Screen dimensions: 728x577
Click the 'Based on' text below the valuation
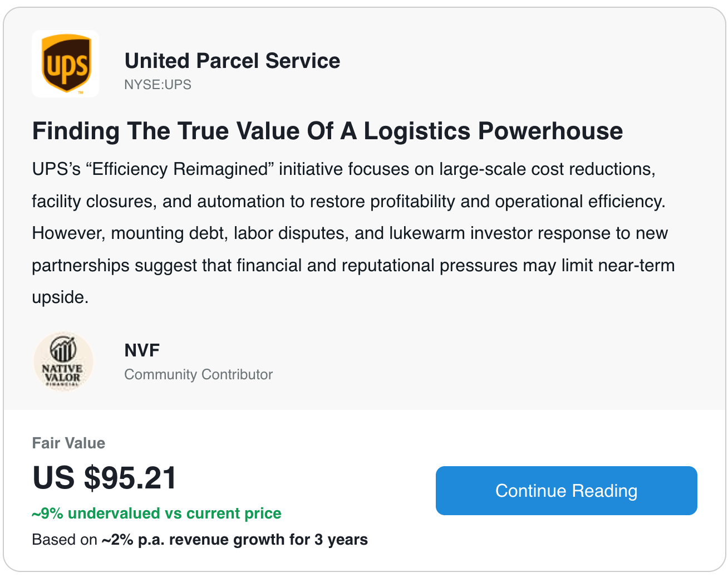click(x=65, y=540)
